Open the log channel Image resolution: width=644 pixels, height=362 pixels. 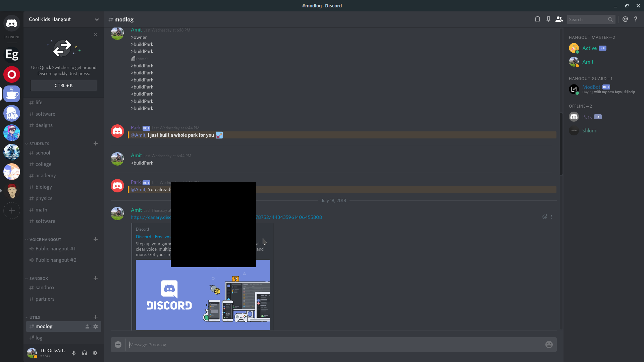coord(64,338)
